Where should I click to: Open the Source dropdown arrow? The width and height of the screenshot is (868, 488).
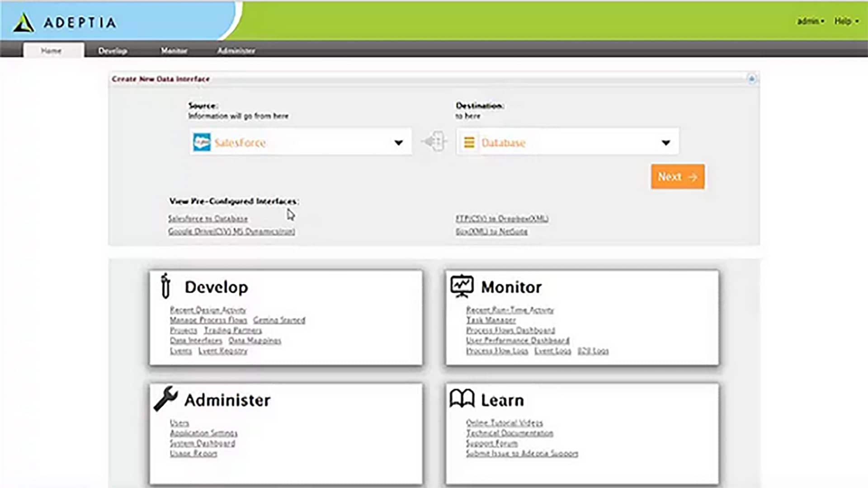pos(398,143)
